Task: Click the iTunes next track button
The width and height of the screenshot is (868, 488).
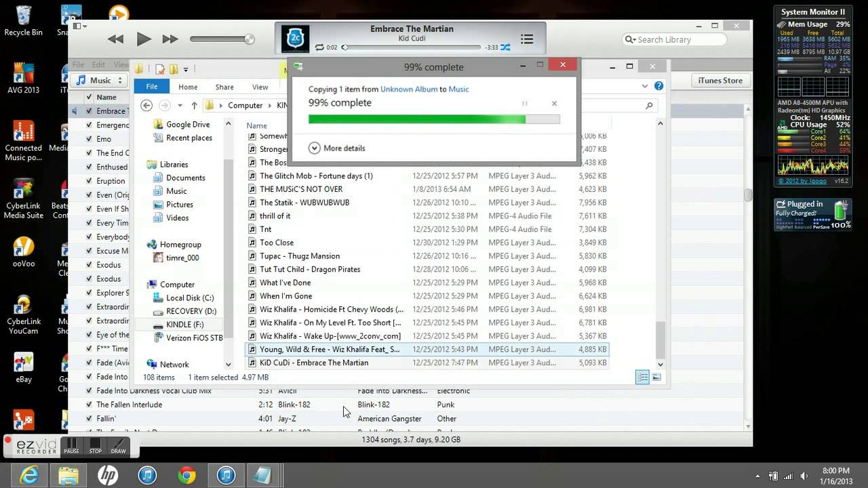Action: (x=170, y=39)
